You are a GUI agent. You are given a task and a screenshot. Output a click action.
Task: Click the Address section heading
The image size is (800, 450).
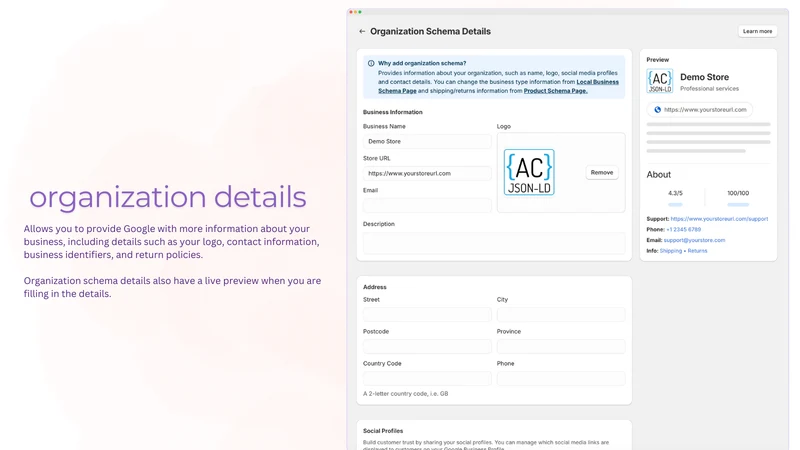coord(374,287)
